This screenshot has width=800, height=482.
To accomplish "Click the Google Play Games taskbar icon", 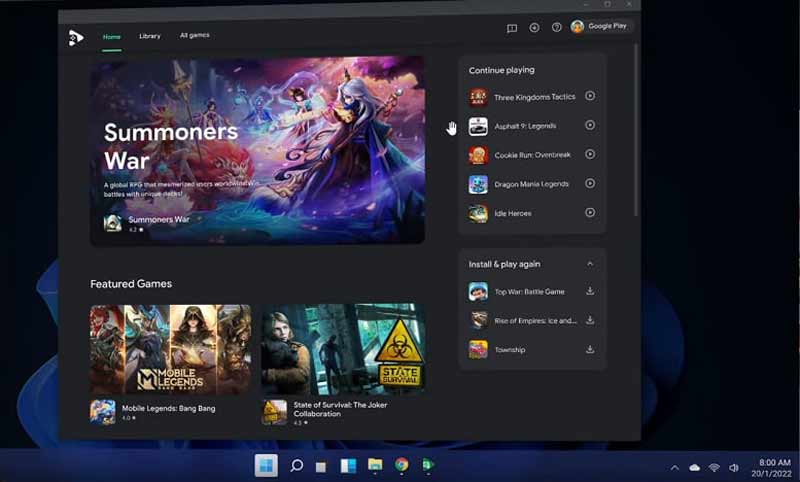I will [x=428, y=464].
